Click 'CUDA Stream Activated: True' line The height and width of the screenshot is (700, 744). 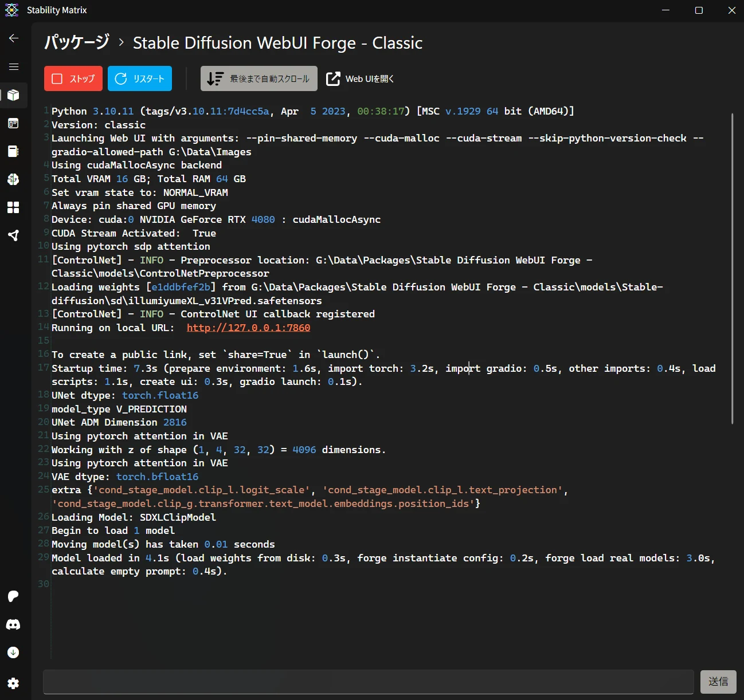134,233
